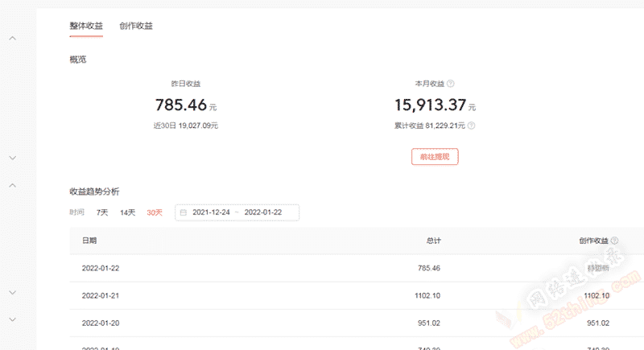This screenshot has width=644, height=350.
Task: Click the help icon next to 累计收益
Action: pyautogui.click(x=471, y=126)
